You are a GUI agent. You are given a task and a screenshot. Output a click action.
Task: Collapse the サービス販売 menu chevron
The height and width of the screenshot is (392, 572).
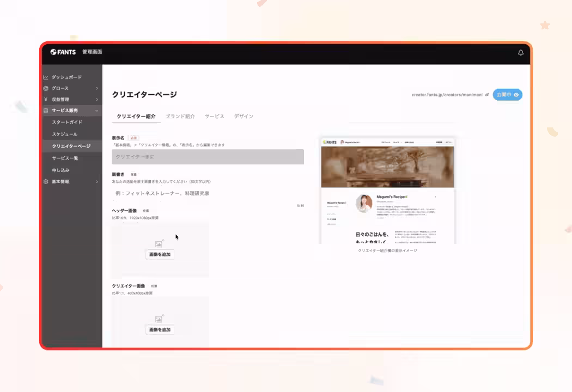96,111
